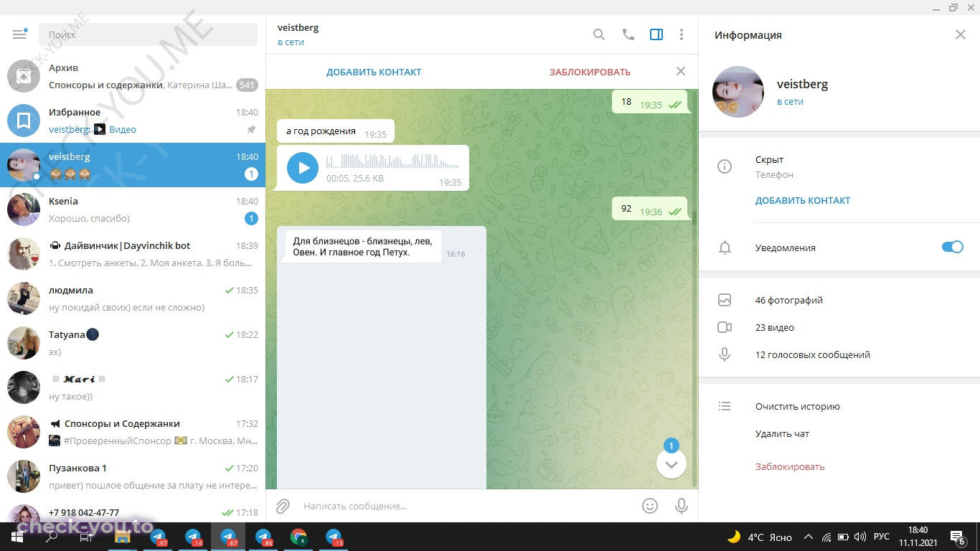Open Task View in the taskbar

(x=87, y=536)
